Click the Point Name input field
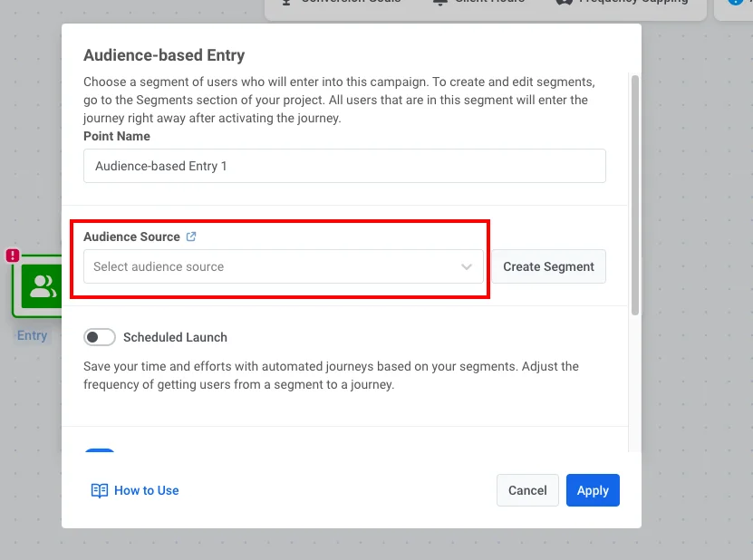 pos(344,166)
